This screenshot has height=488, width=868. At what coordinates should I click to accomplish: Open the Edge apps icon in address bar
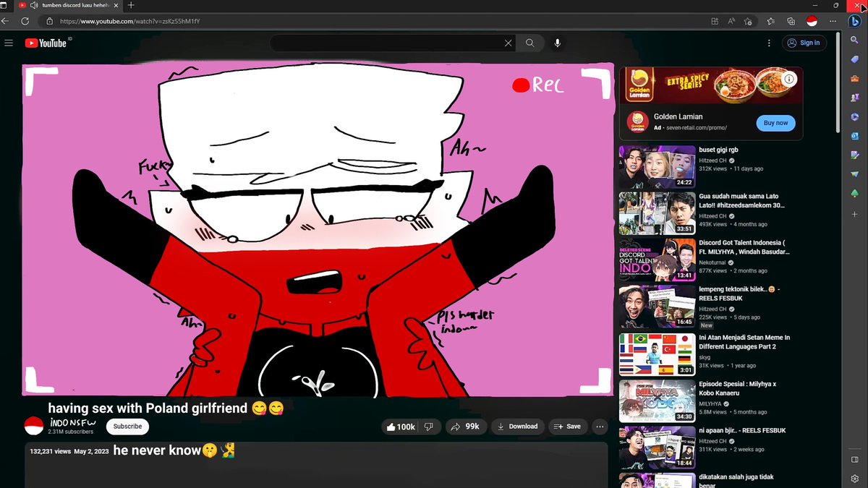click(715, 21)
